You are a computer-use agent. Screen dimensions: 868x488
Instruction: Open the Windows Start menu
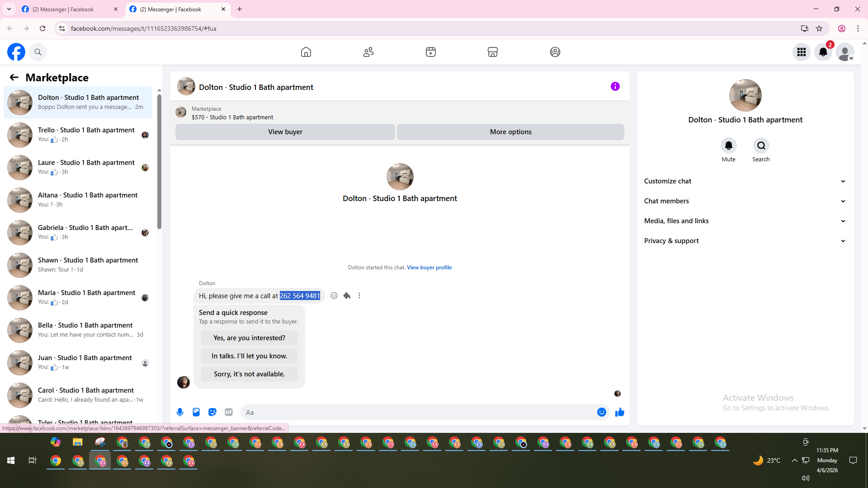(x=11, y=460)
